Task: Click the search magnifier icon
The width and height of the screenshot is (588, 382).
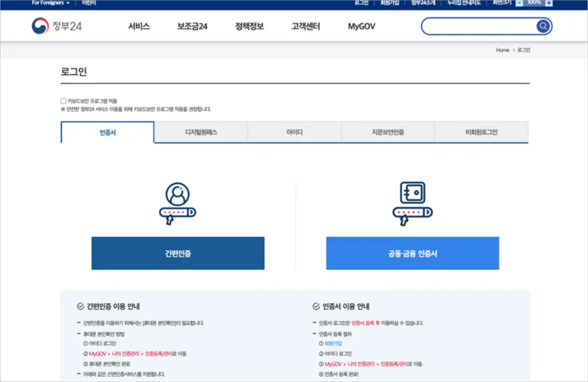Action: 543,26
